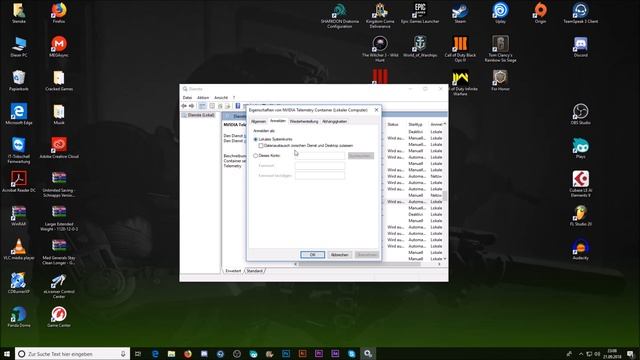Click the help icon in Dienste toolbar
640x360 pixels.
pyautogui.click(x=238, y=106)
